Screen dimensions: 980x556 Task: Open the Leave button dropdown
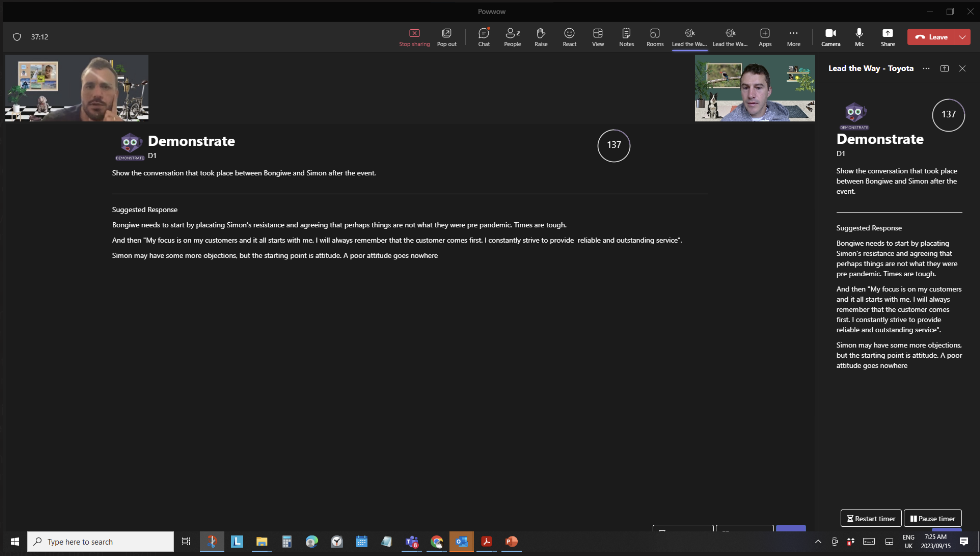pyautogui.click(x=963, y=37)
